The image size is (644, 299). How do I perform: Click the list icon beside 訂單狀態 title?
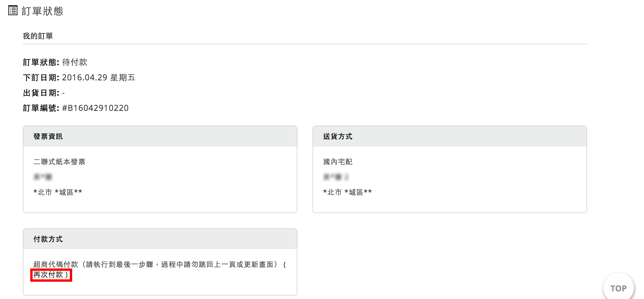pos(13,11)
